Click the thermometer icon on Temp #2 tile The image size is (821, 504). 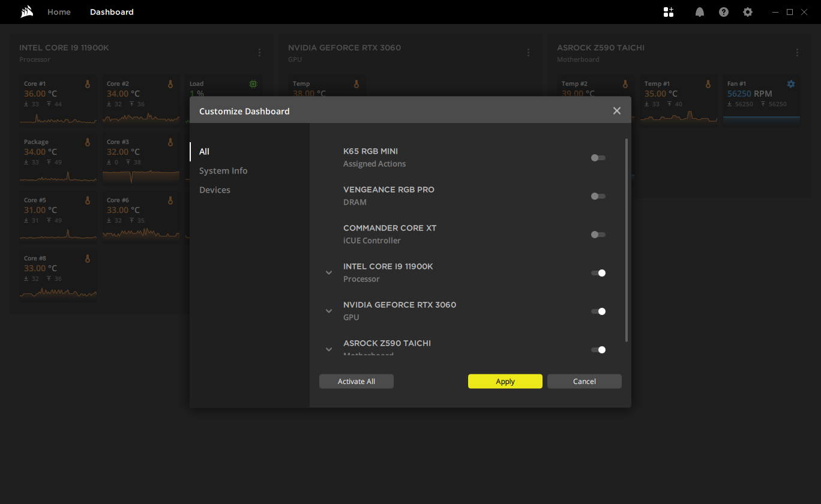click(x=625, y=84)
